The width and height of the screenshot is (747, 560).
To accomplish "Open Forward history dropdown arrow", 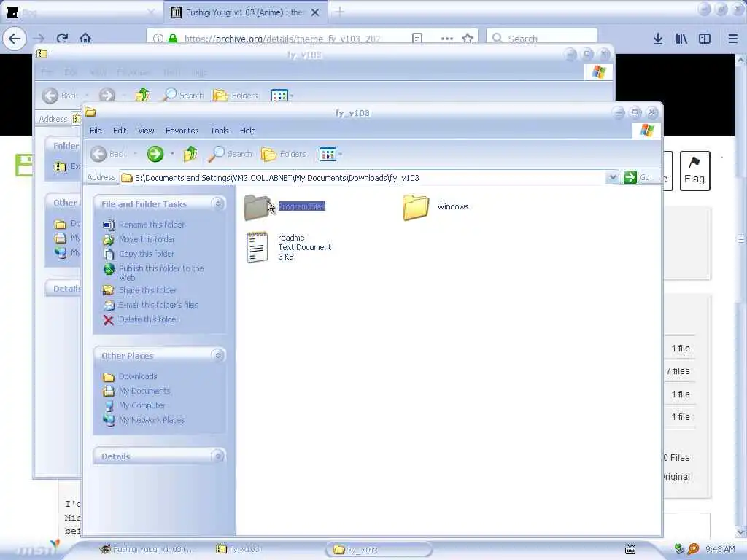I will click(x=172, y=154).
